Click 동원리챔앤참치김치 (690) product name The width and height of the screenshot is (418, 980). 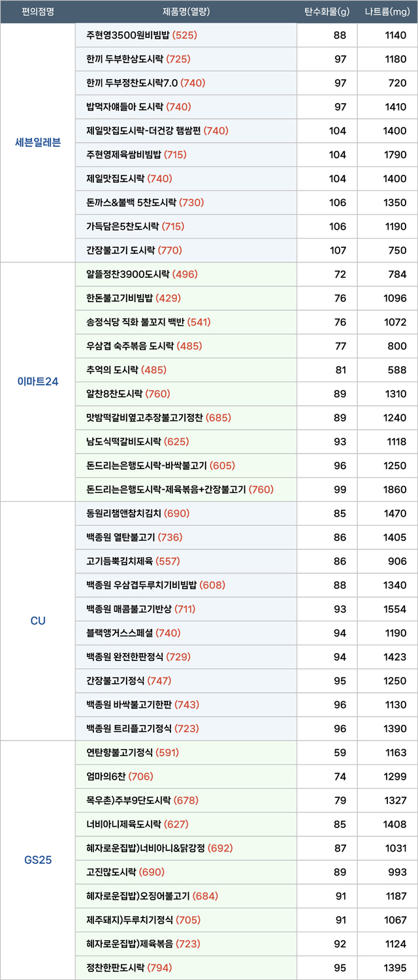138,513
